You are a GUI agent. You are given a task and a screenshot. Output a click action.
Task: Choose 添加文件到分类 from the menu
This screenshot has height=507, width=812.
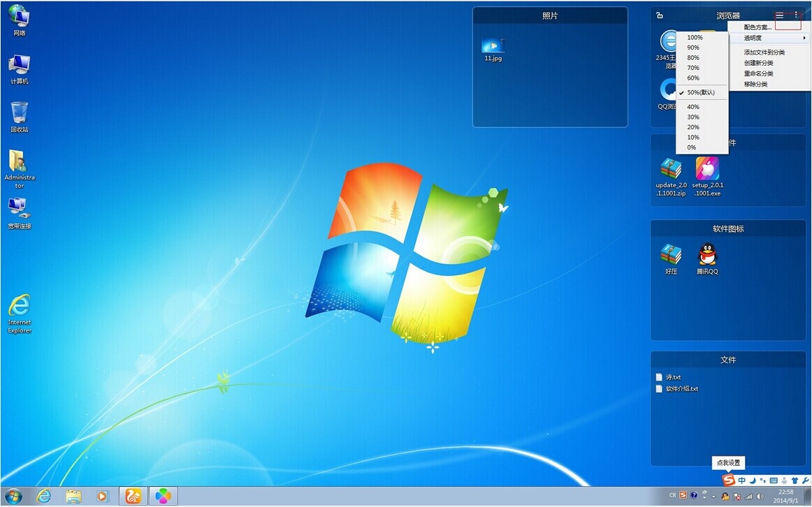(x=769, y=52)
